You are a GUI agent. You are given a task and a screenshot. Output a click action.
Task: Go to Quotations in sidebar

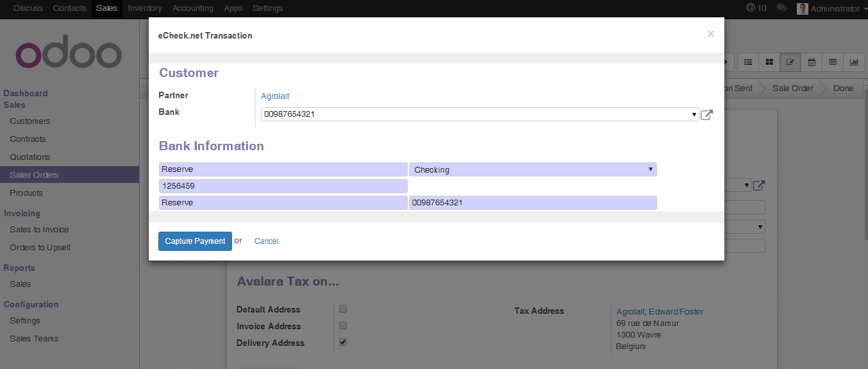(x=30, y=157)
